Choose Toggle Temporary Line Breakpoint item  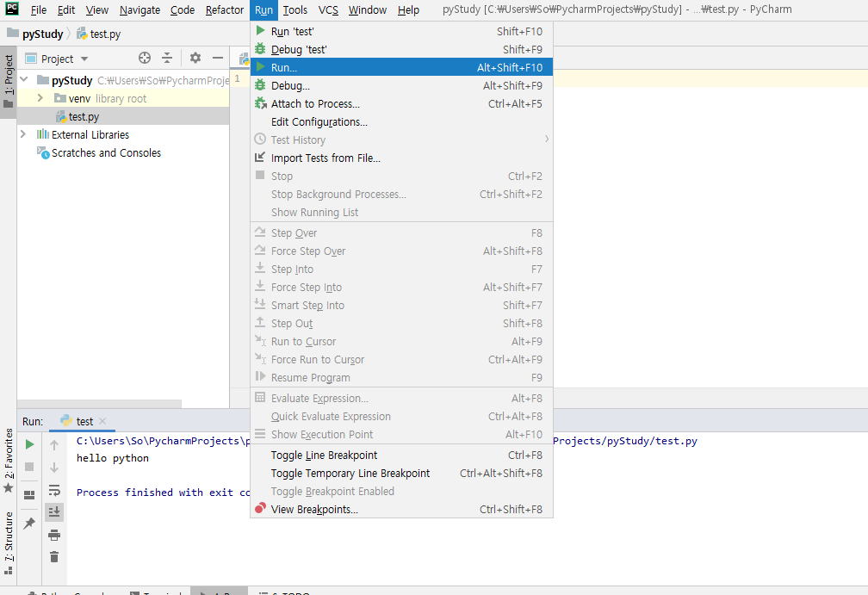[401, 474]
